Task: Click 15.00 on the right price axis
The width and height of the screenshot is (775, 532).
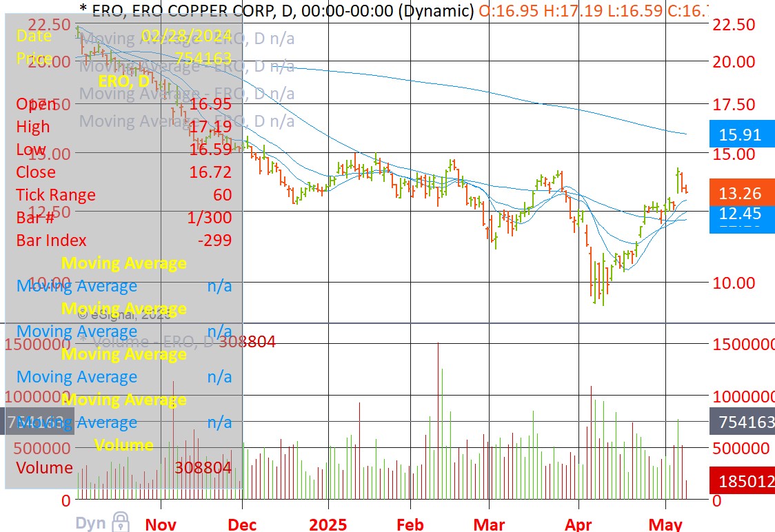Action: 734,154
